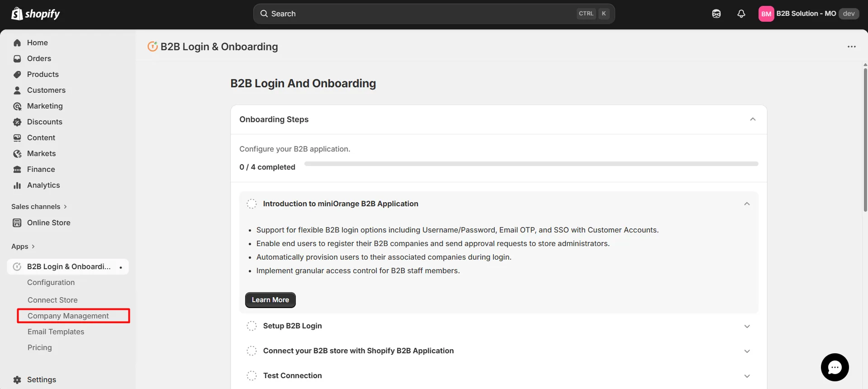Mark Introduction to miniOrange step circle
Image resolution: width=868 pixels, height=389 pixels.
[x=251, y=204]
